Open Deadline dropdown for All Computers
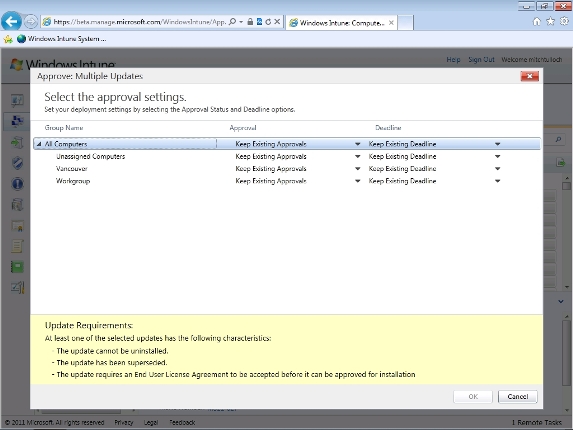This screenshot has width=573, height=430. (x=497, y=144)
